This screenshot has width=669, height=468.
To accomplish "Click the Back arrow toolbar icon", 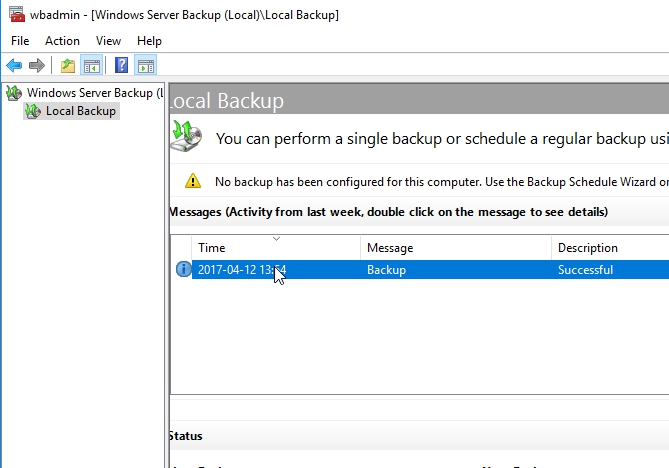I will (14, 66).
